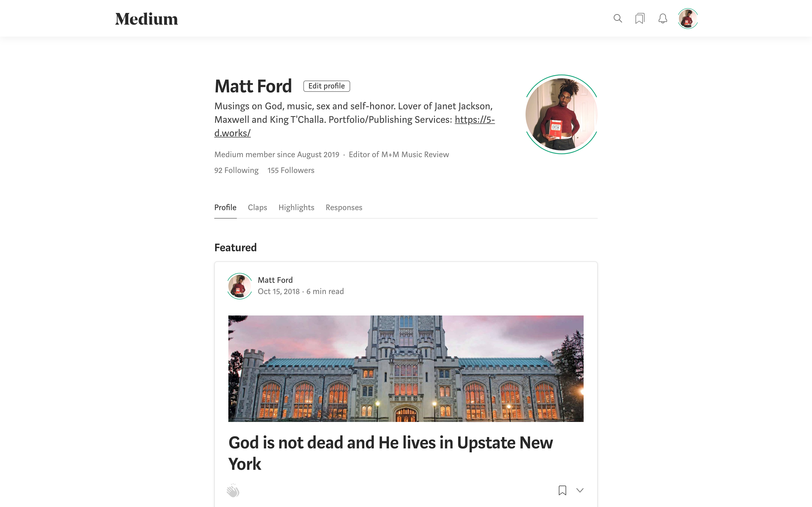Open the portfolio link https://5-d.works/
Viewport: 812px width, 507px height.
pyautogui.click(x=475, y=119)
